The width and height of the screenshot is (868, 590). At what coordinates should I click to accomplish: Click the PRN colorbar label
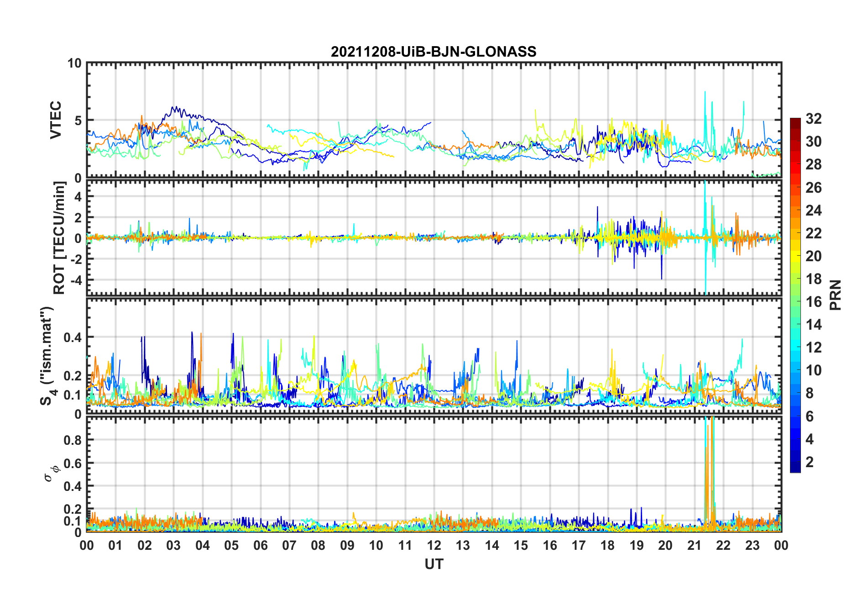click(x=836, y=295)
